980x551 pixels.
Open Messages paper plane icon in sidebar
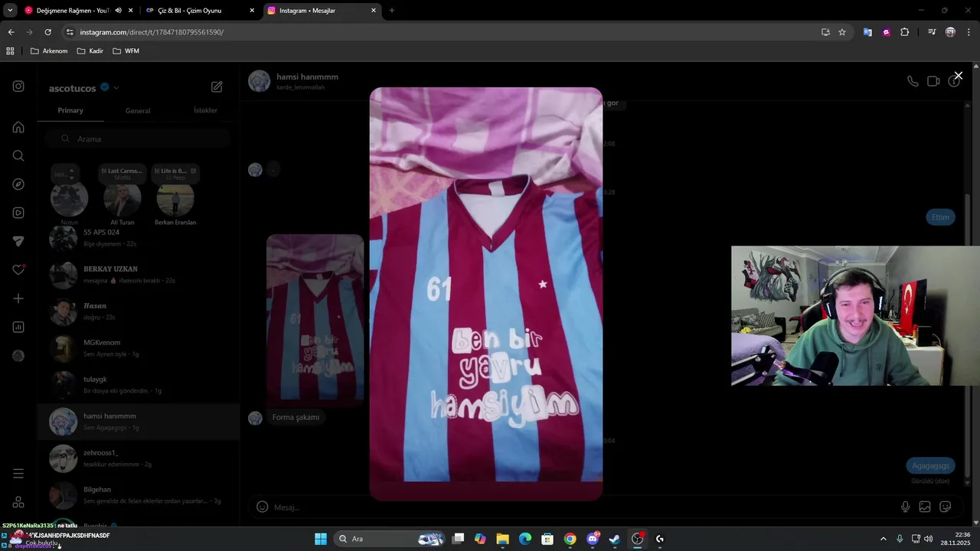pos(18,241)
